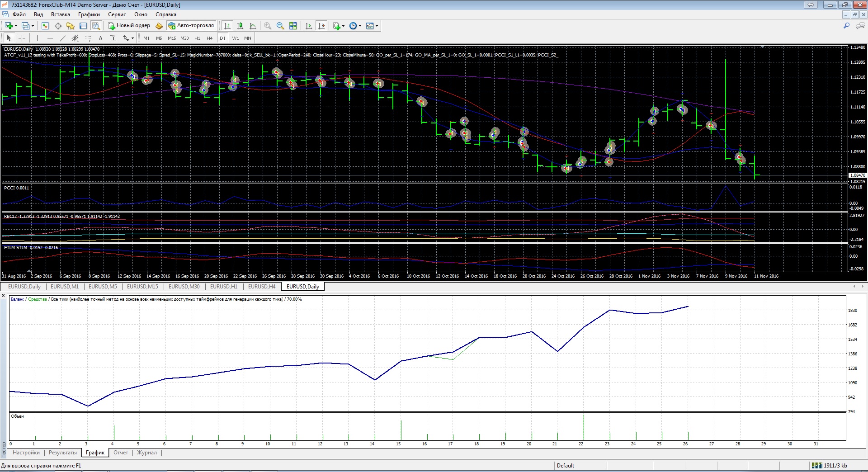Open the Журнал tester tab

[146, 453]
